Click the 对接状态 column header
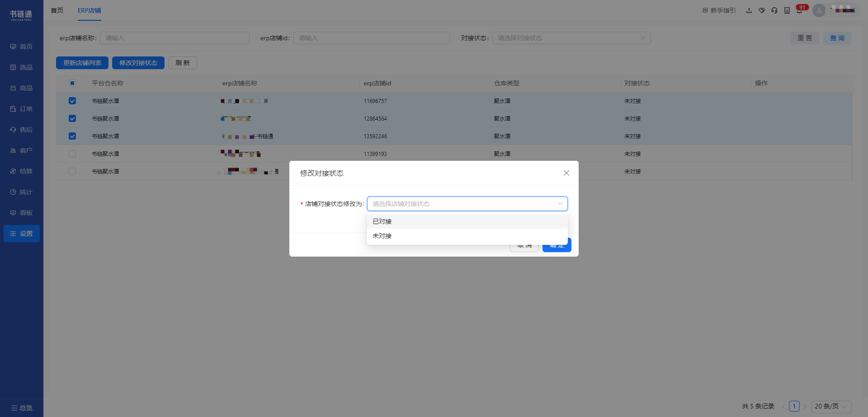The width and height of the screenshot is (868, 417). pyautogui.click(x=637, y=83)
